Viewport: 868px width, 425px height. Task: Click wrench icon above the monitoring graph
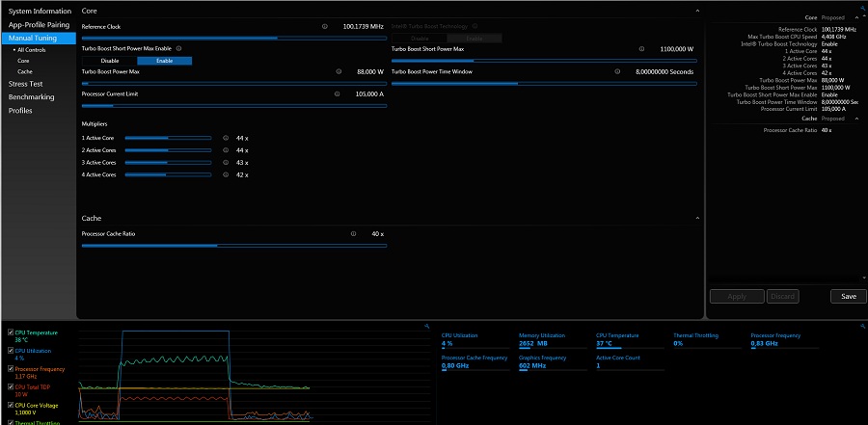(x=426, y=326)
